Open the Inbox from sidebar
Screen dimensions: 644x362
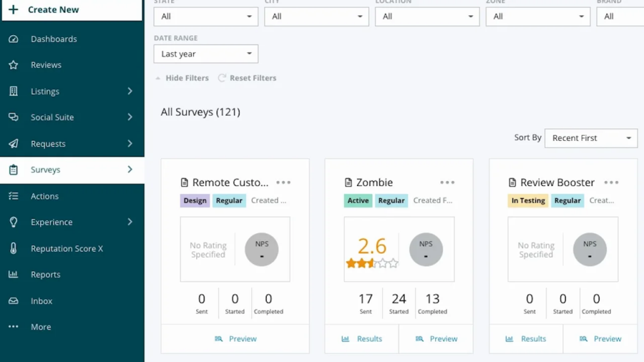click(42, 300)
